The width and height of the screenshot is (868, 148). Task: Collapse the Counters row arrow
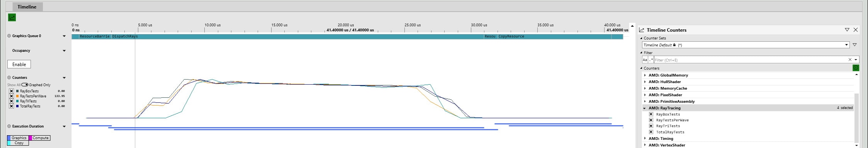(64, 78)
